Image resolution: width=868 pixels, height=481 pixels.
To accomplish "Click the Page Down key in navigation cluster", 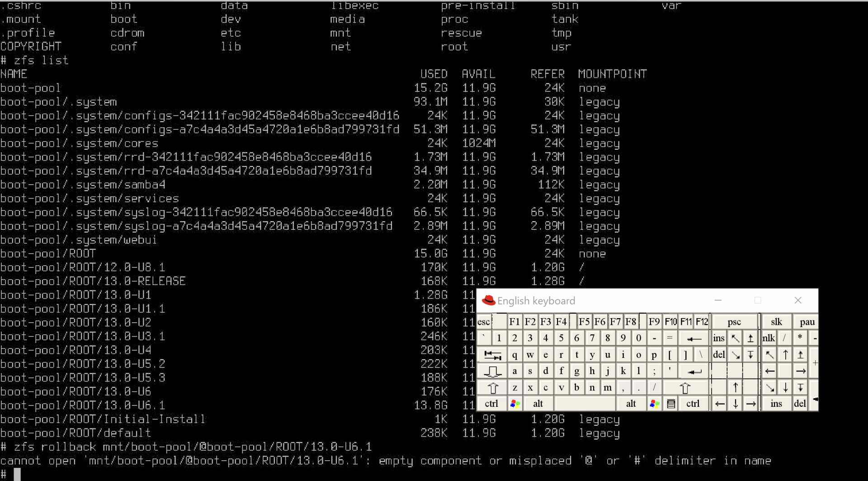I will 750,355.
